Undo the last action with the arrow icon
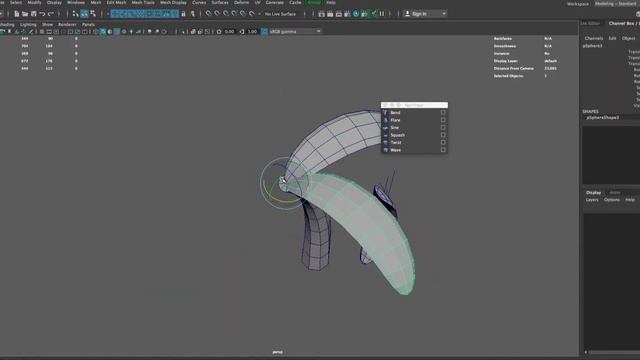Screen dimensions: 640x360 [x=42, y=14]
